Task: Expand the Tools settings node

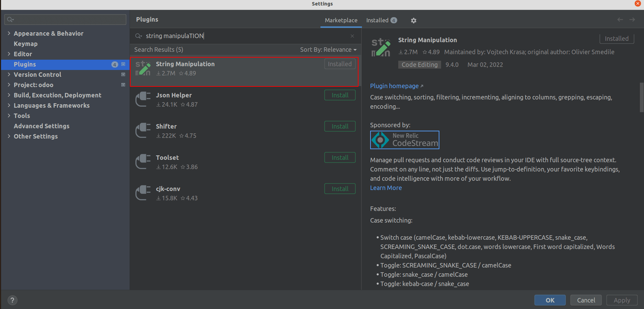Action: (x=9, y=116)
